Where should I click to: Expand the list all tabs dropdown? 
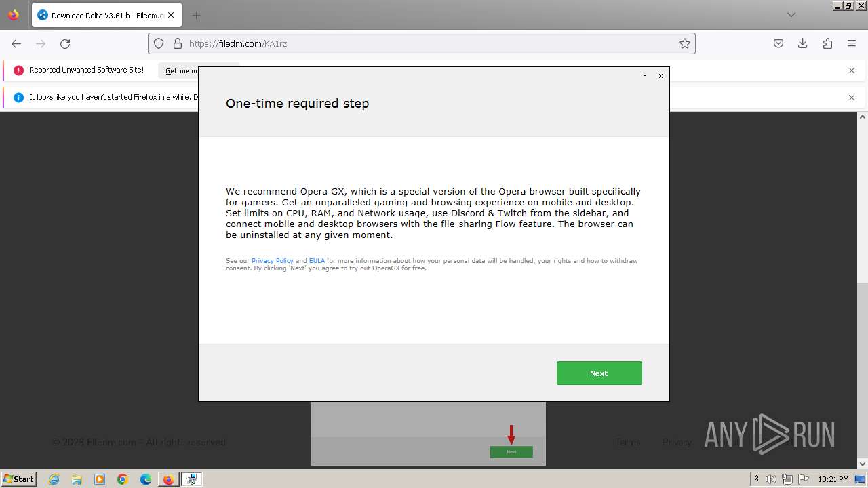(791, 15)
